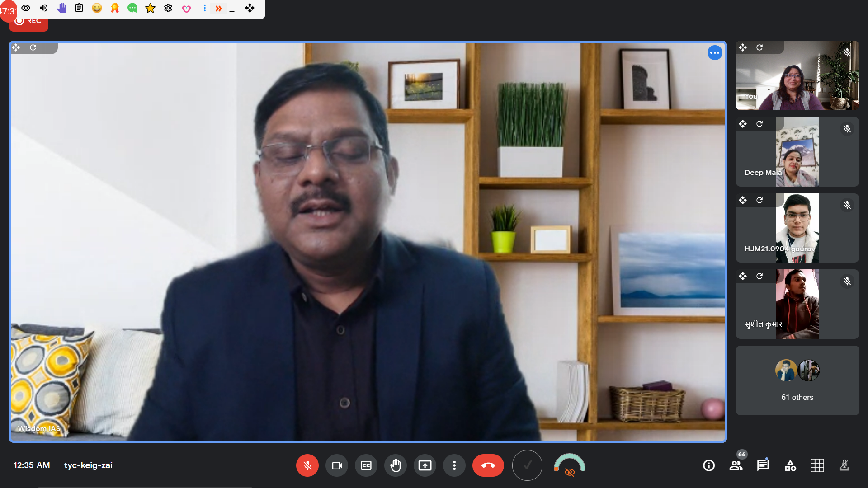Open Wisdom IAS tile options menu
The image size is (868, 488).
coord(715,53)
